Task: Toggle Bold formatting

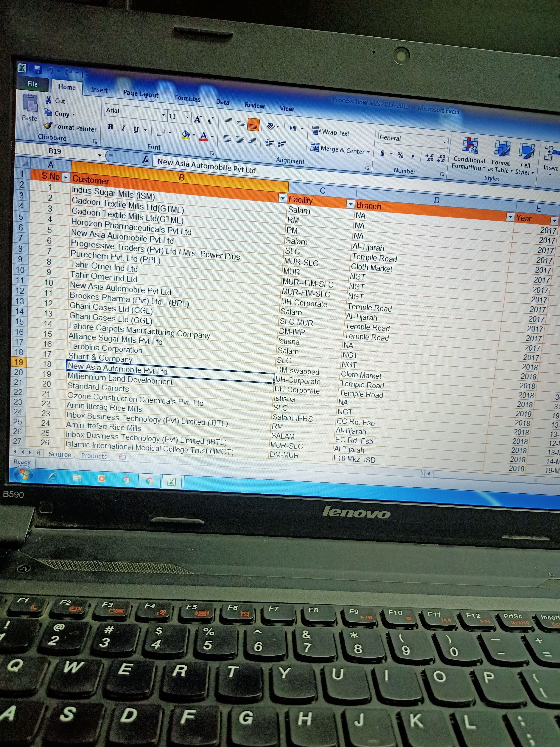Action: [x=110, y=127]
